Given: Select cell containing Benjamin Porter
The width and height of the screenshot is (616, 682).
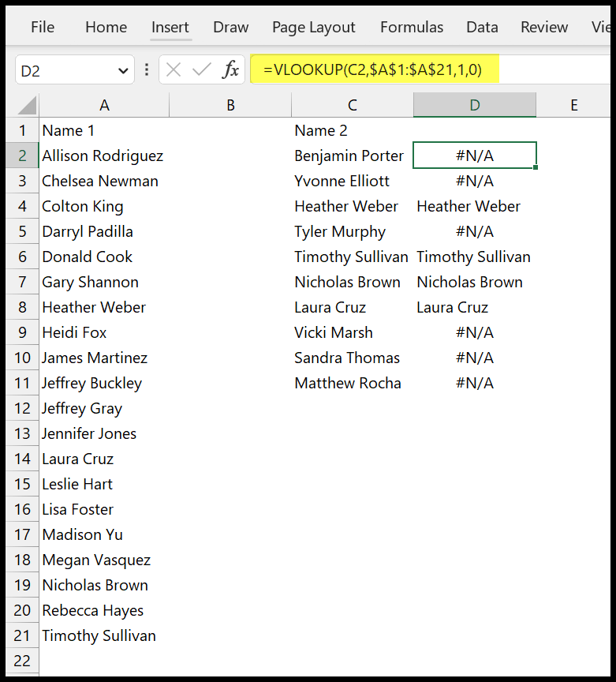Looking at the screenshot, I should (351, 156).
